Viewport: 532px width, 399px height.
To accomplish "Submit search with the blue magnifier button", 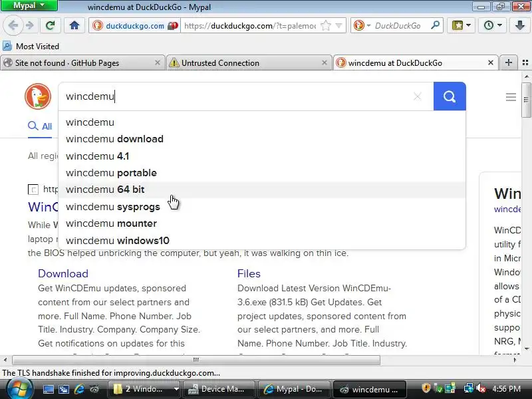I will pyautogui.click(x=450, y=96).
